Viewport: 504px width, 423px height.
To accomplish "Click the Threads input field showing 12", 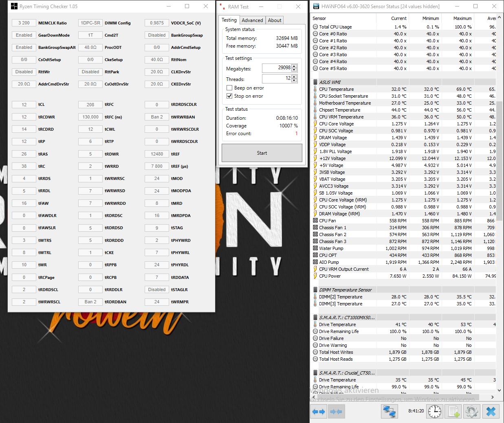I will [277, 79].
